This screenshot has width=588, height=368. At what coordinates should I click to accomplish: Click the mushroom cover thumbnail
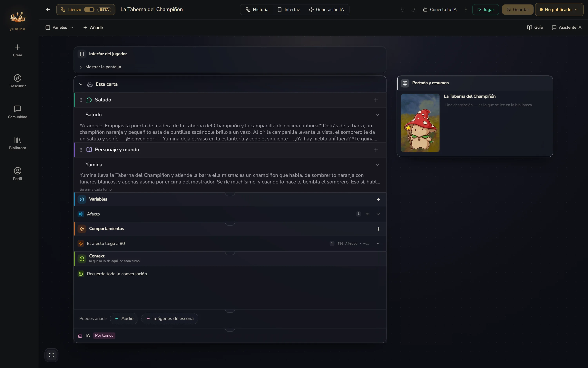420,123
